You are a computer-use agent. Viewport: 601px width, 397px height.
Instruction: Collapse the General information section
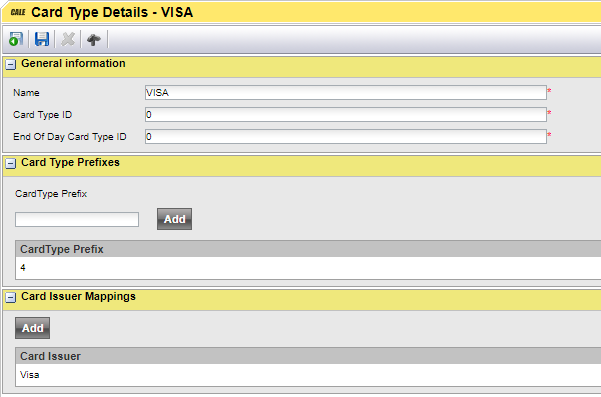point(11,64)
